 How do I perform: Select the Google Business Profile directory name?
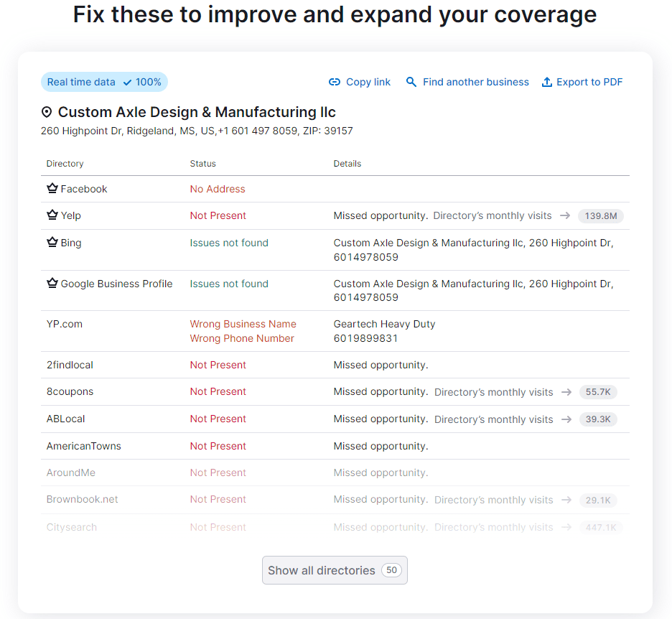click(x=116, y=284)
